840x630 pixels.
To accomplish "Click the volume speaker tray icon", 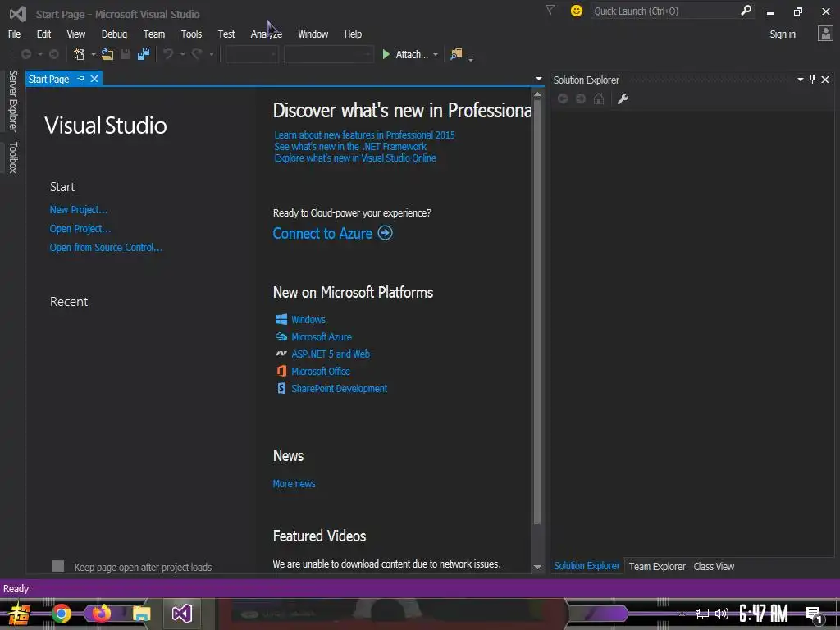I will tap(722, 614).
